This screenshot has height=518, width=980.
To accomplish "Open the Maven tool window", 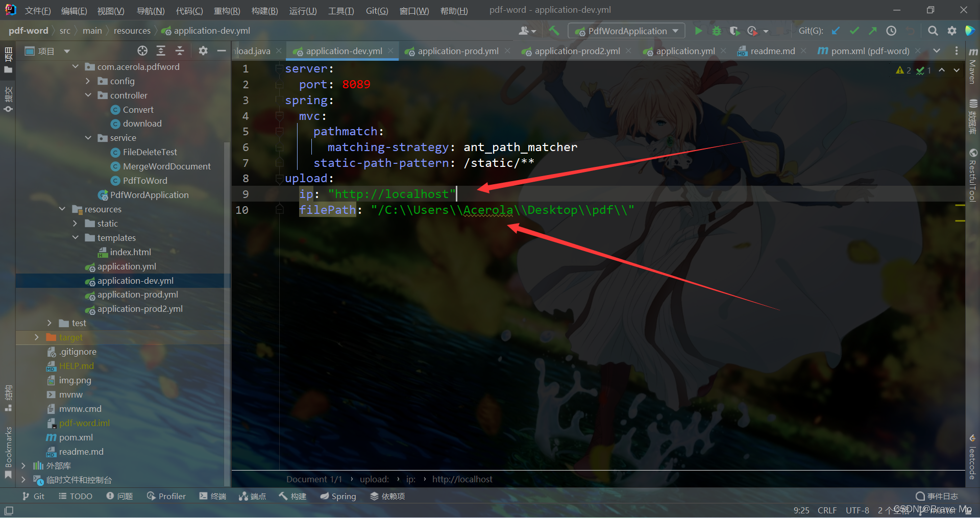I will click(x=973, y=66).
